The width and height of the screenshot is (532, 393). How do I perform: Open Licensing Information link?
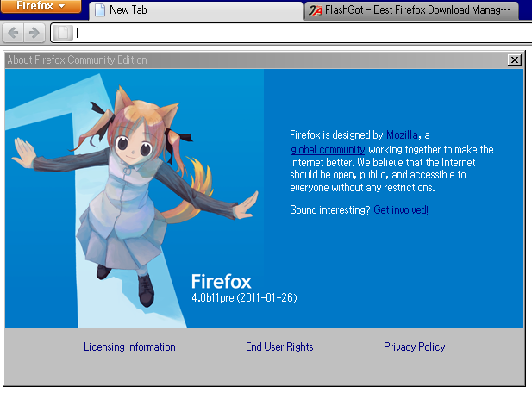point(129,346)
